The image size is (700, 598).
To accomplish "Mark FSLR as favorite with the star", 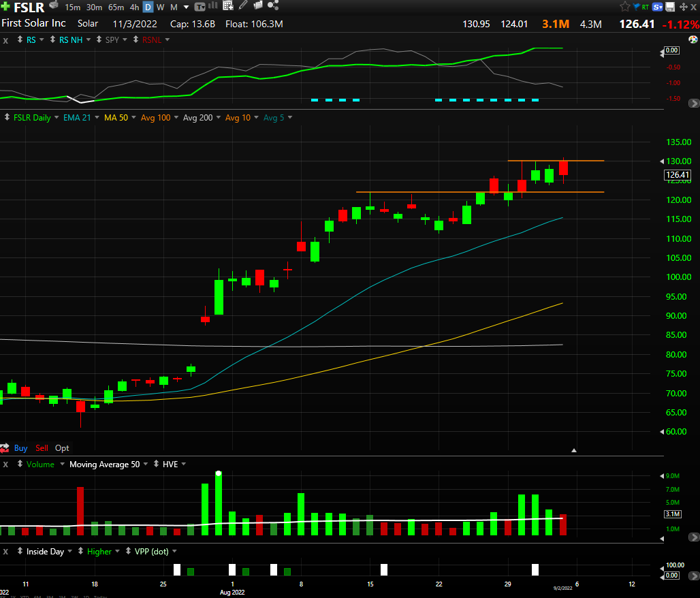I will pos(625,7).
